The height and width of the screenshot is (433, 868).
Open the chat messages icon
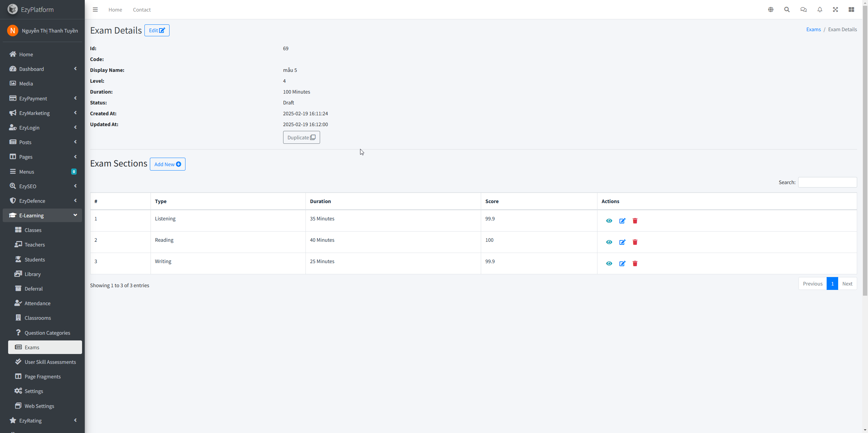coord(803,9)
